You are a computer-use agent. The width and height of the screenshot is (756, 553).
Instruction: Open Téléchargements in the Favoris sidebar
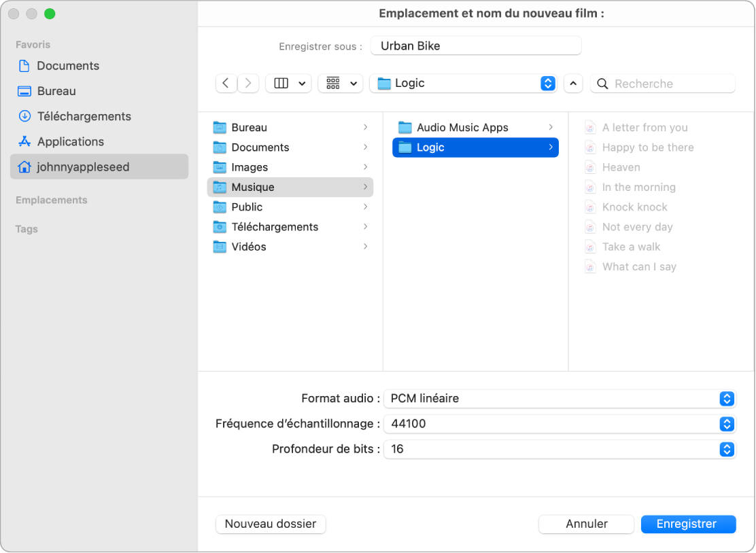(84, 116)
